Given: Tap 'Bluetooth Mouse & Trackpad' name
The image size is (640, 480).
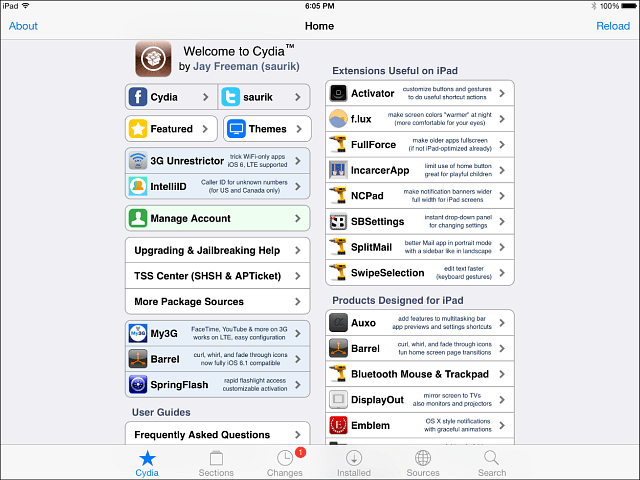Looking at the screenshot, I should click(420, 374).
